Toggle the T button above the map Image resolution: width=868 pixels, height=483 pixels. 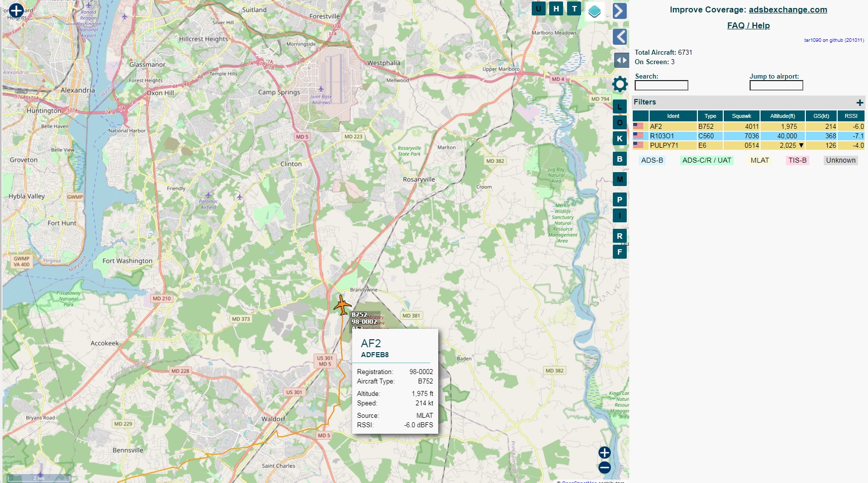point(574,8)
